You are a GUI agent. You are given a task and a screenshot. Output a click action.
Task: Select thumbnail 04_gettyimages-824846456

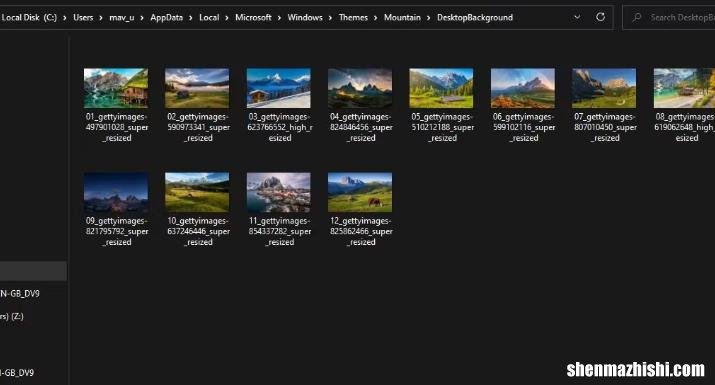click(360, 88)
